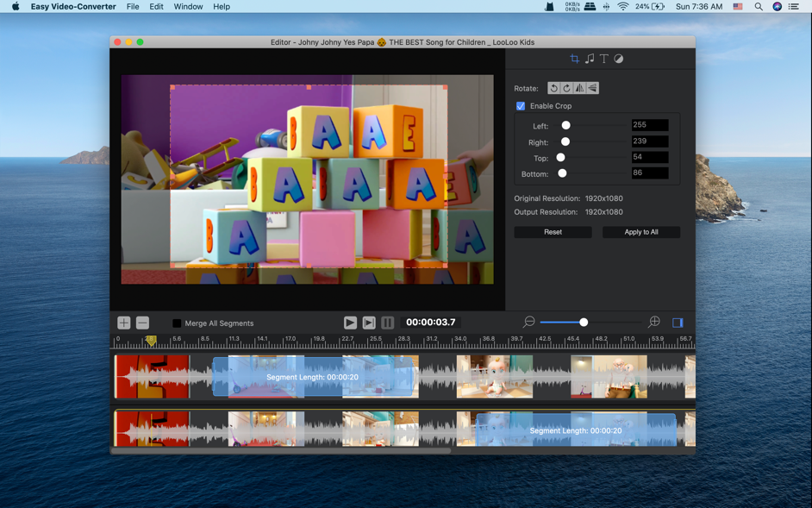Zoom out the timeline magnifier
The height and width of the screenshot is (508, 812).
point(528,322)
